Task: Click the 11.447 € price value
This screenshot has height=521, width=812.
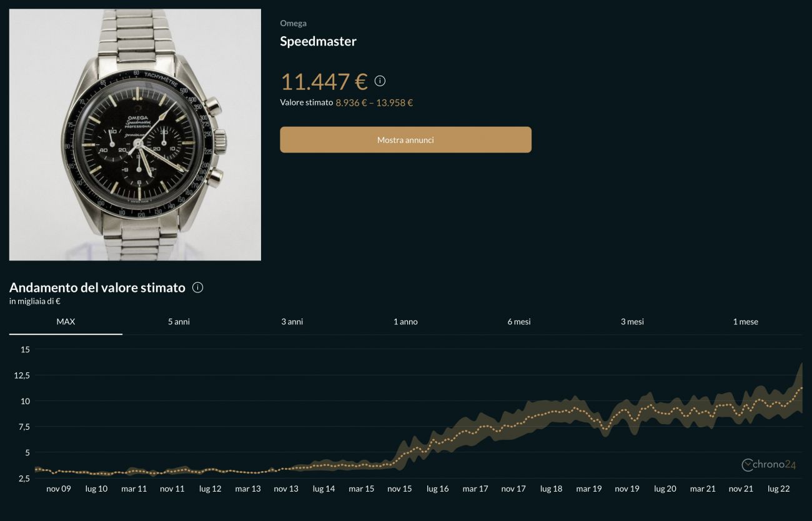Action: pos(324,82)
